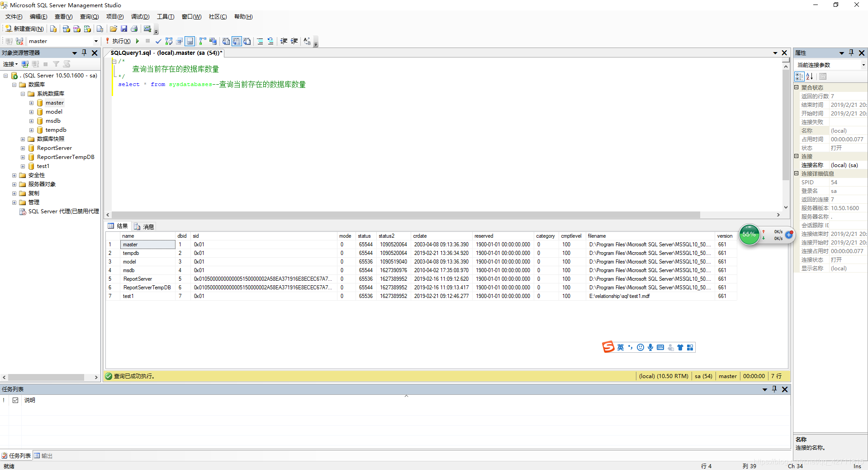This screenshot has width=868, height=470.
Task: Click the MDX query toolbar icon
Action: 66,29
